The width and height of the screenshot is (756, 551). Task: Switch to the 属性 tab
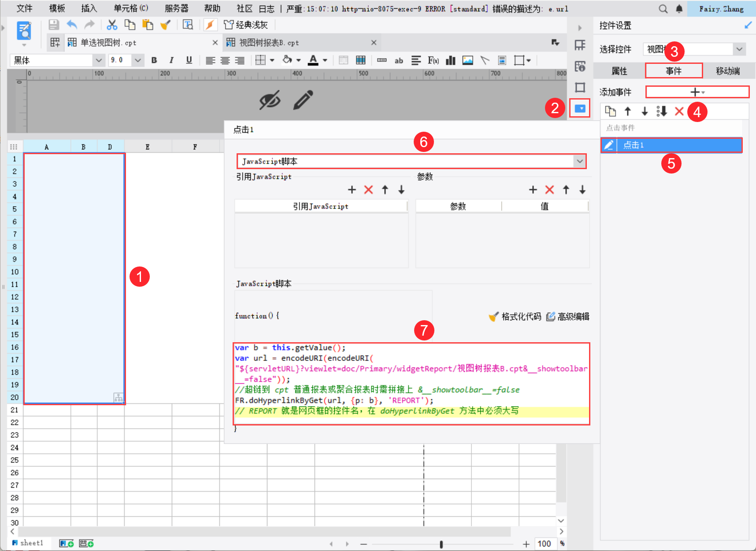tap(619, 71)
